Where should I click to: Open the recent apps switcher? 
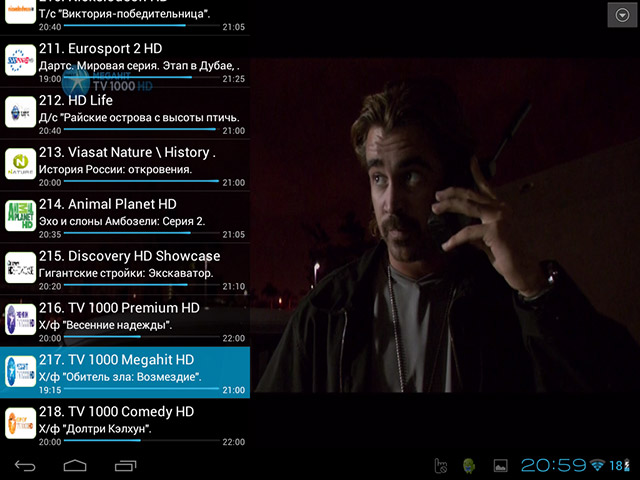(x=126, y=465)
